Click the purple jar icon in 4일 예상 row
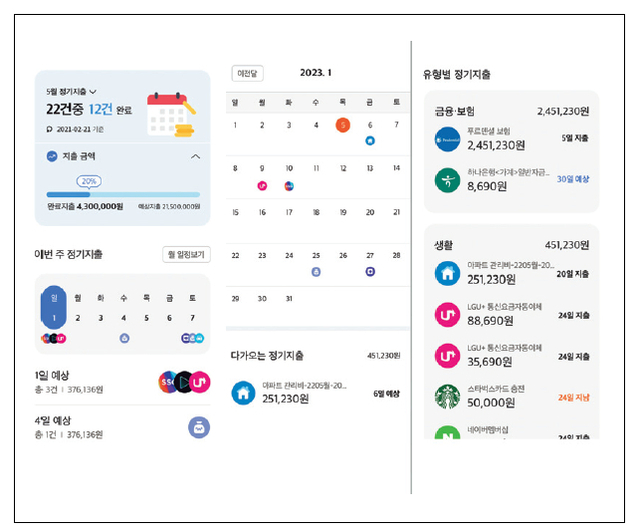640x532 pixels. pos(199,427)
